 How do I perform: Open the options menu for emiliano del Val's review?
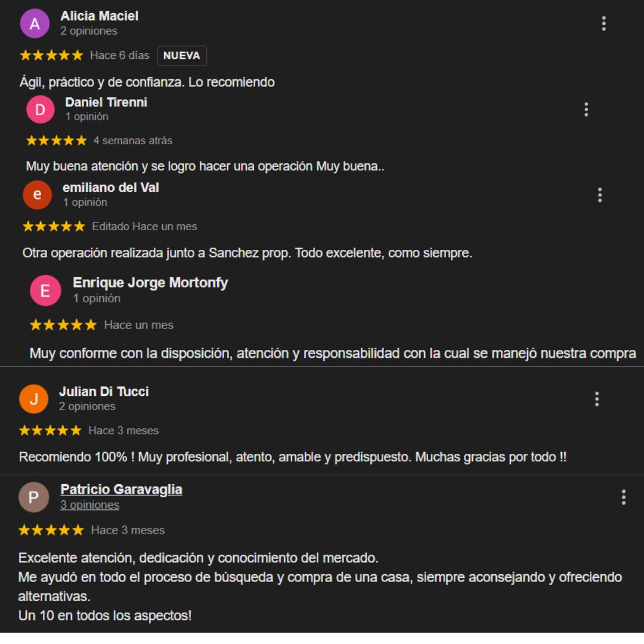pyautogui.click(x=600, y=194)
